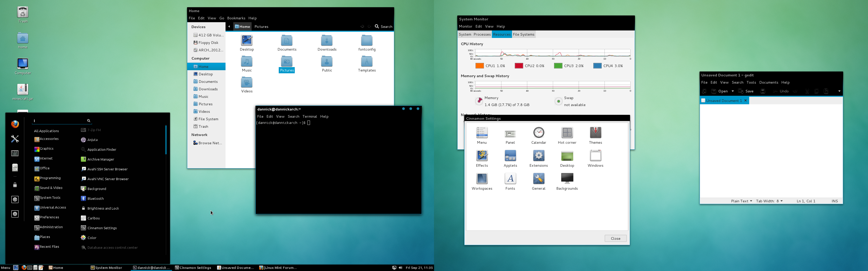Open the minecraft.jar desktop icon

(22, 92)
